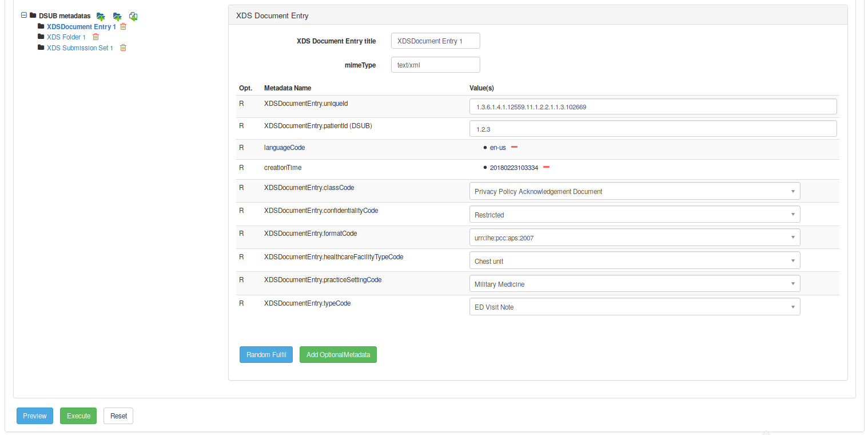Viewport: 868px width, 435px height.
Task: Collapse the DSUB metadatas tree node
Action: pyautogui.click(x=24, y=15)
